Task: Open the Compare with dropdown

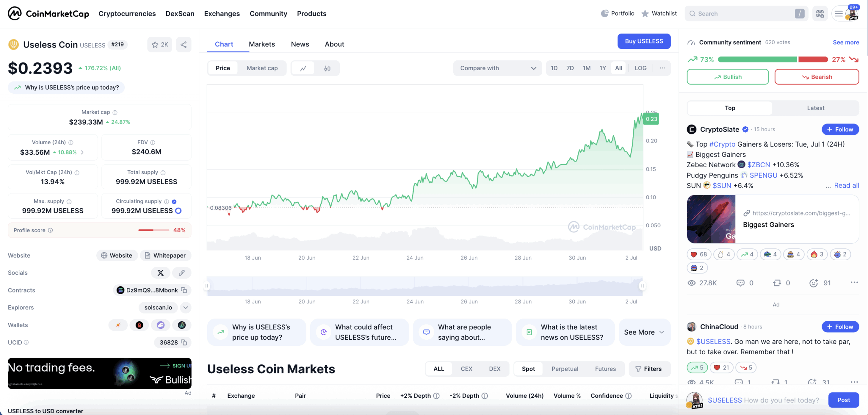Action: [497, 68]
